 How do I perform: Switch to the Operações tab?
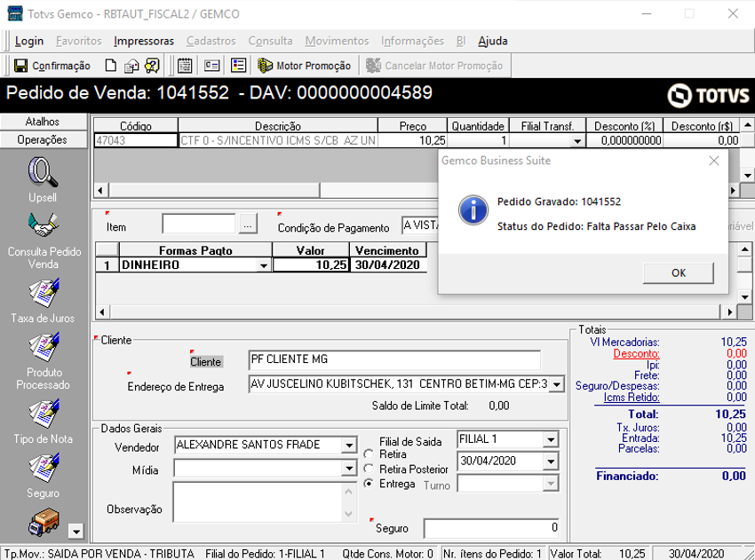coord(43,139)
